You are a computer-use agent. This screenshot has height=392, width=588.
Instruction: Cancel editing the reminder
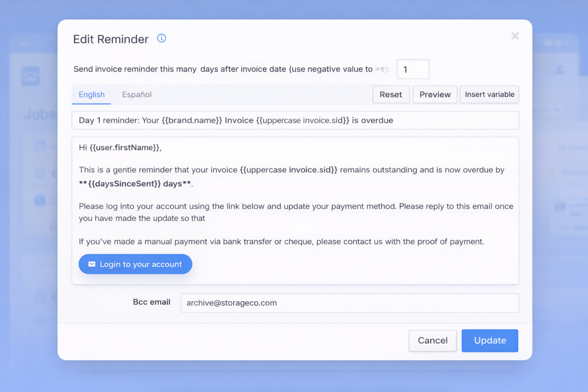[x=432, y=340]
